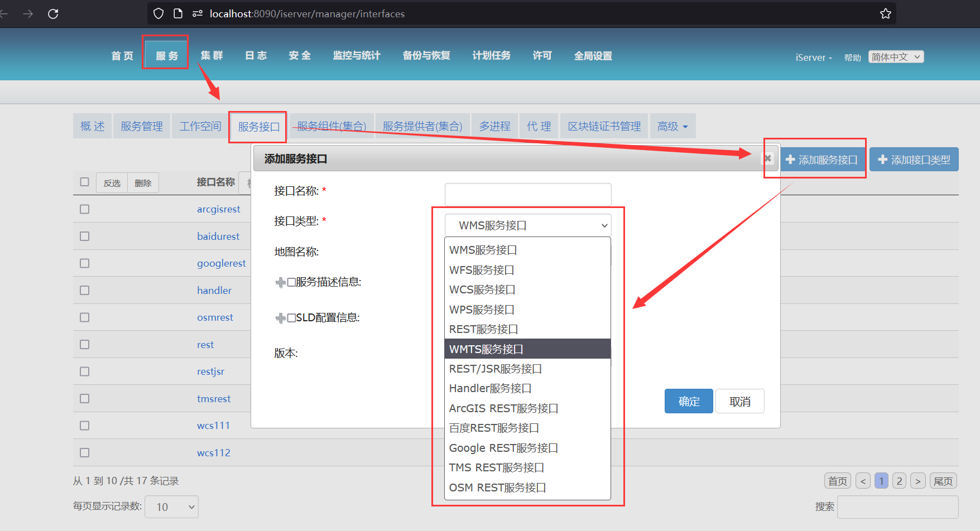The image size is (980, 531).
Task: Open the language selector 简体中文
Action: [x=896, y=57]
